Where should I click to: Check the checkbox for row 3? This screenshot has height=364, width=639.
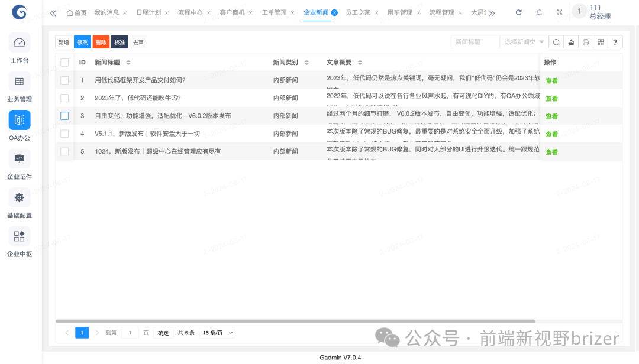65,116
